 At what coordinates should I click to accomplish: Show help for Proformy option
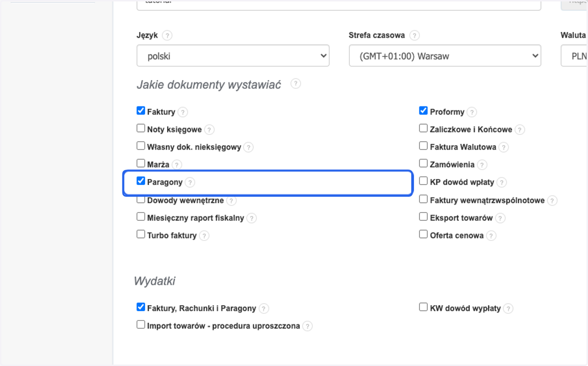coord(471,112)
